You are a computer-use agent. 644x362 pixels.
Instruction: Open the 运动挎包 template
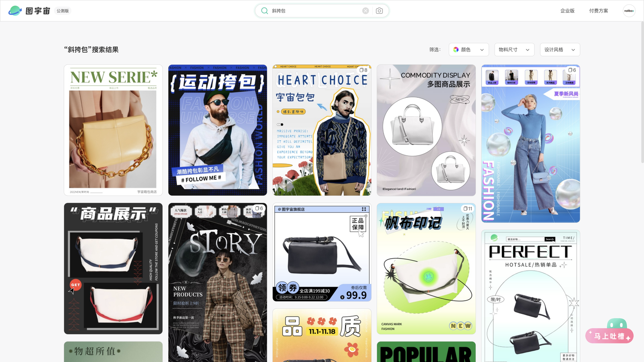[x=218, y=130]
